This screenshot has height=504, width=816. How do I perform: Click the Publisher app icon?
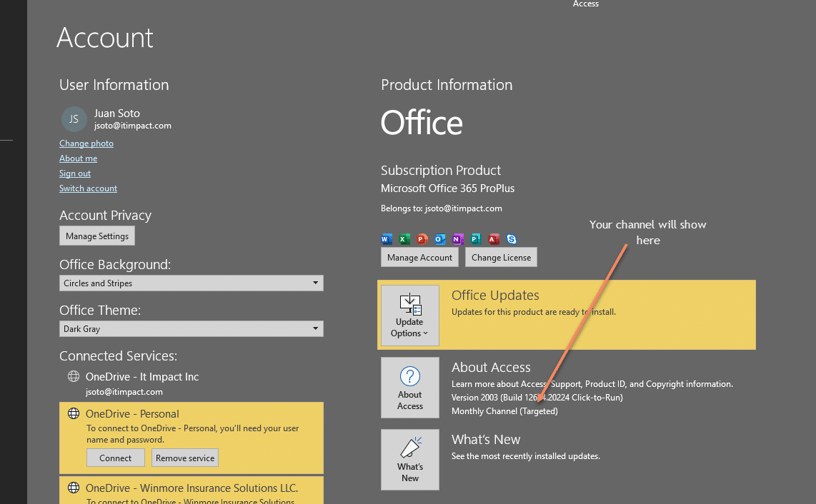(x=476, y=239)
